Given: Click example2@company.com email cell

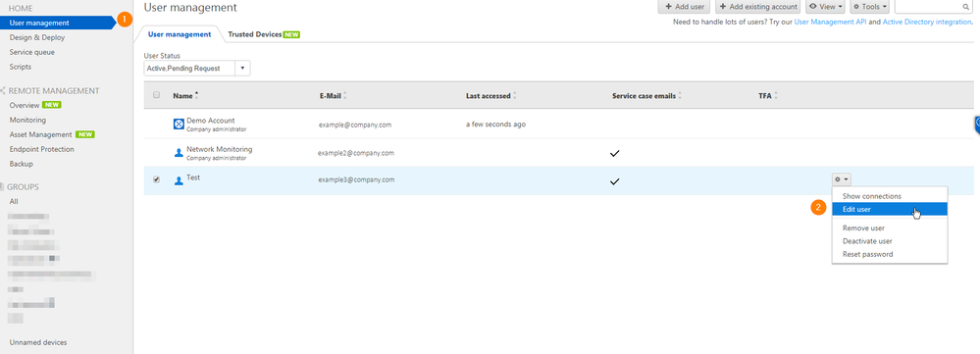Looking at the screenshot, I should tap(356, 152).
